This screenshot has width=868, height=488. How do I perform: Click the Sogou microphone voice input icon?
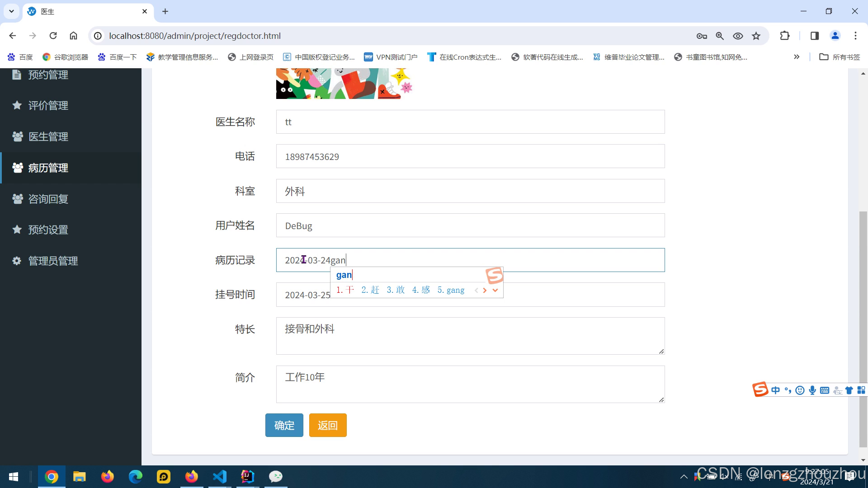[812, 390]
